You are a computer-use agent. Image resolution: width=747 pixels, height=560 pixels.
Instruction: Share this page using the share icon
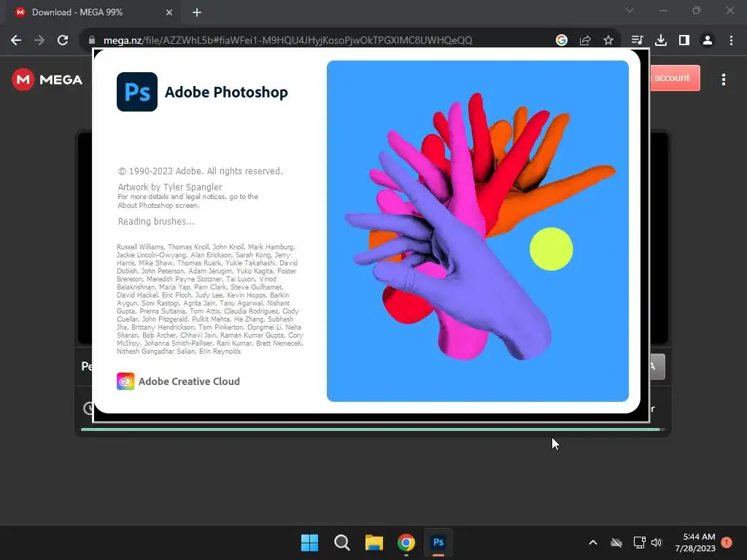coord(585,41)
